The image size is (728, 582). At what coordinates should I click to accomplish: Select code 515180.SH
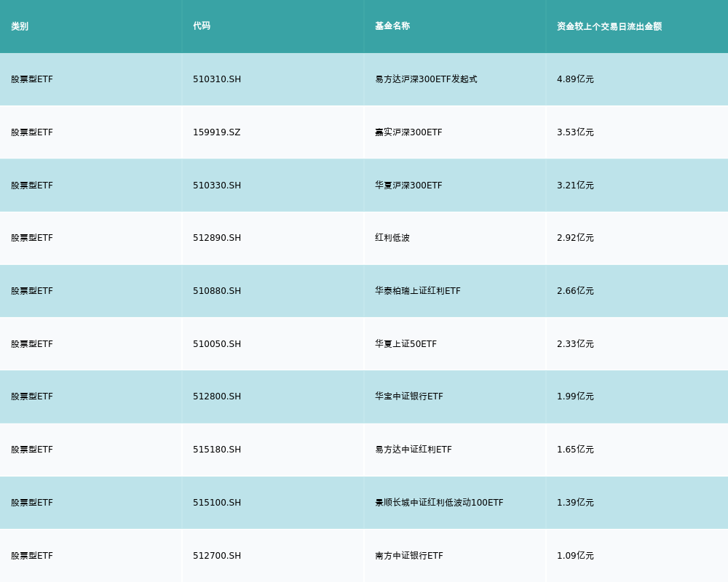coord(217,450)
